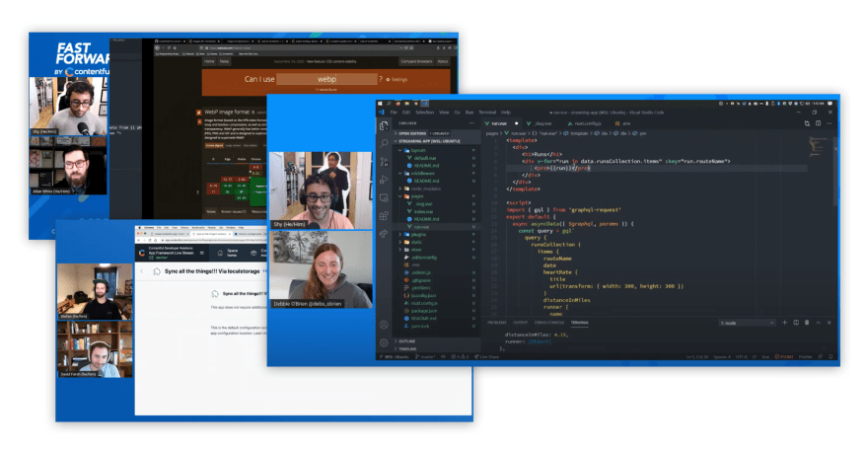This screenshot has width=868, height=451.
Task: Click Windows search magnifier in taskbar
Action: pos(390,104)
